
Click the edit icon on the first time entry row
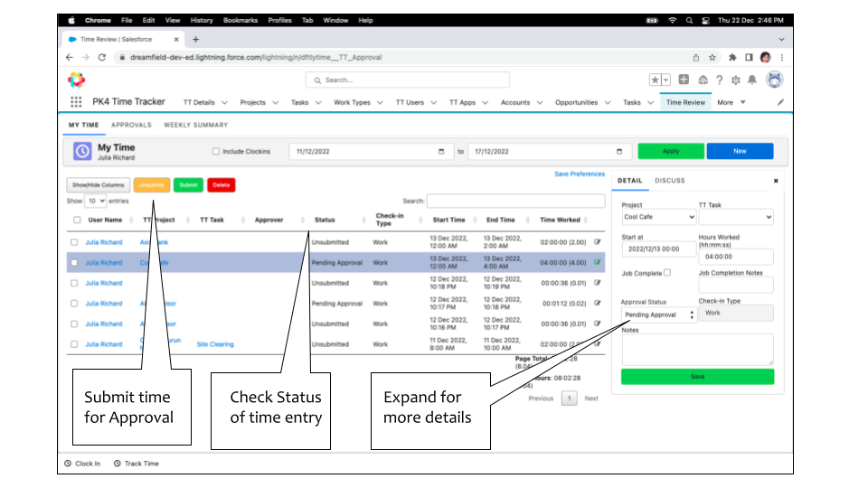597,242
